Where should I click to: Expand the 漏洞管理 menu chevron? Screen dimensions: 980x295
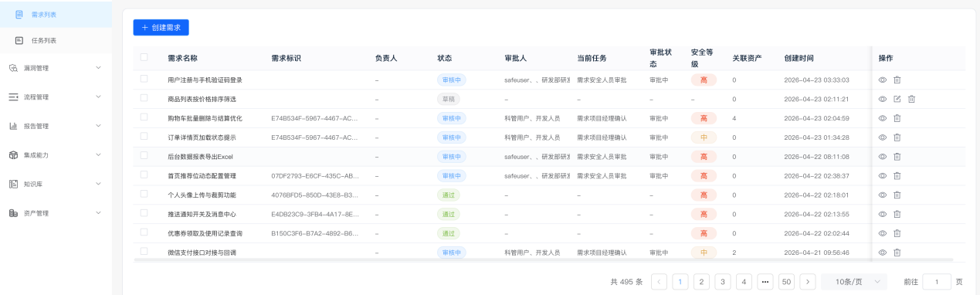[98, 68]
